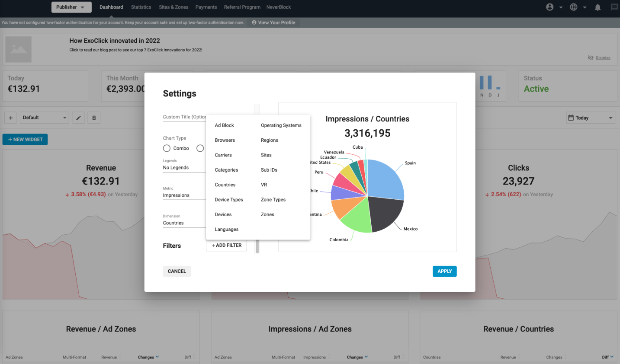
Task: Click the blog post image placeholder
Action: (19, 49)
